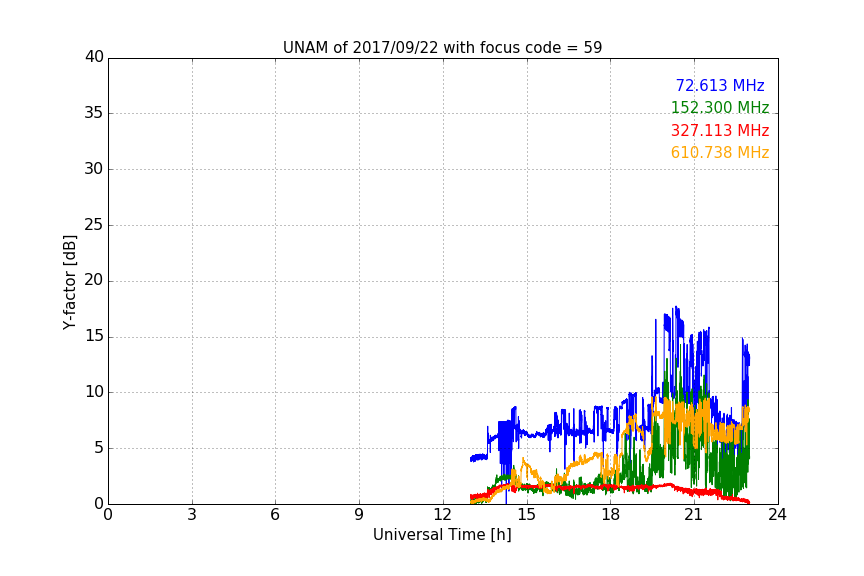The width and height of the screenshot is (864, 576).
Task: Click the y-axis tick label '20'
Action: click(x=94, y=281)
